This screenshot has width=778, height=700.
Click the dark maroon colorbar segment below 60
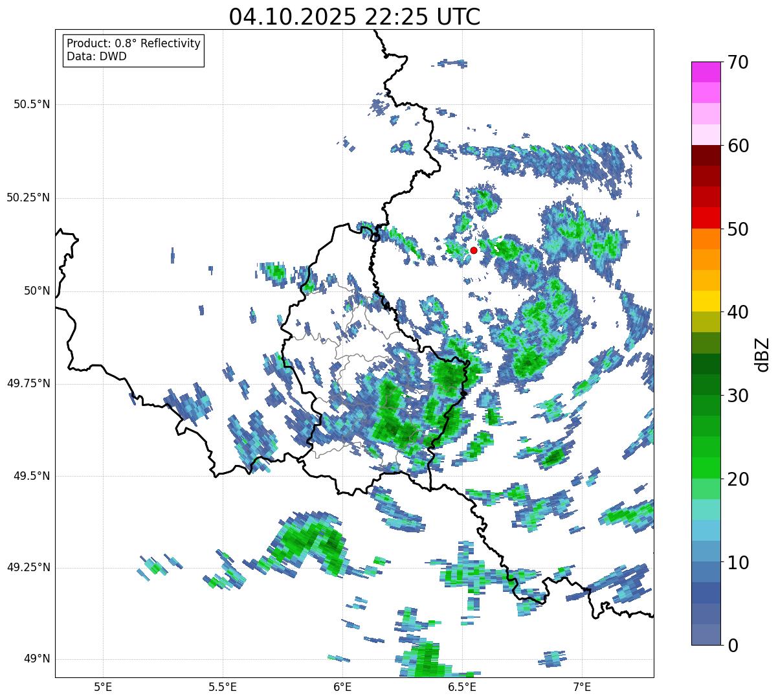[x=706, y=156]
